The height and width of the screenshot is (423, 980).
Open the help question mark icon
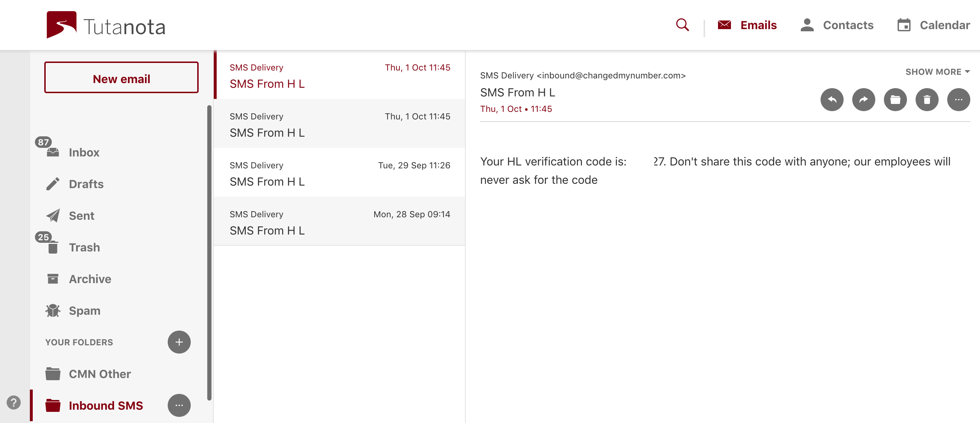(x=14, y=402)
